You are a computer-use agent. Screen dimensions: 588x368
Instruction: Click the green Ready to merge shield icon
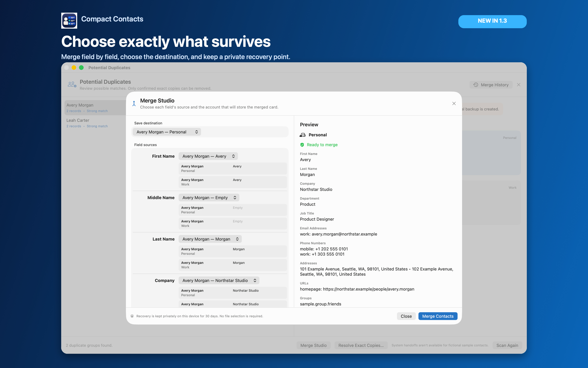[x=302, y=145]
